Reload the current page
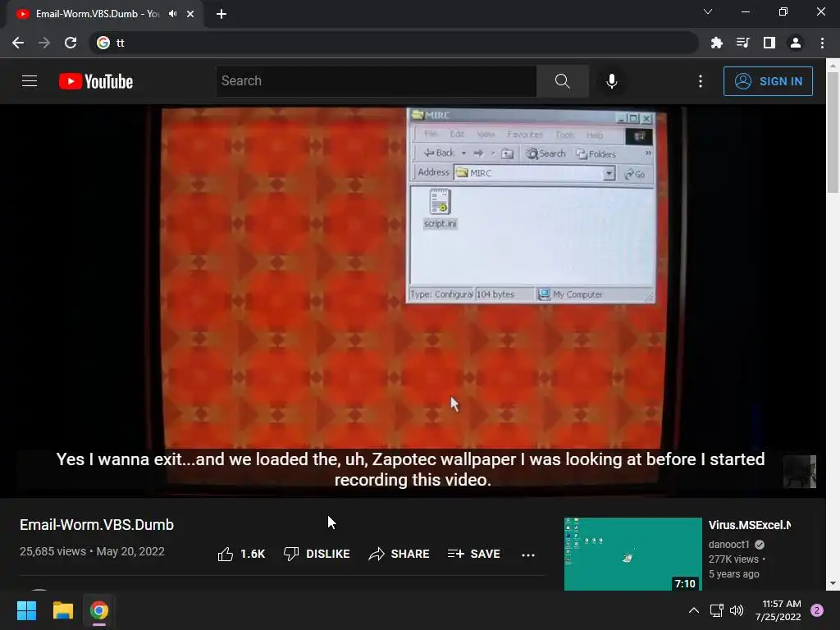The height and width of the screenshot is (630, 840). [x=71, y=43]
